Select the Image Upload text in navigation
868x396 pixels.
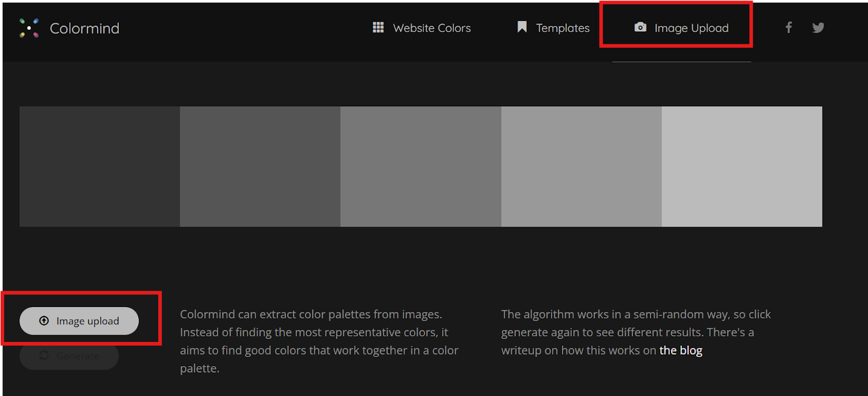[691, 28]
